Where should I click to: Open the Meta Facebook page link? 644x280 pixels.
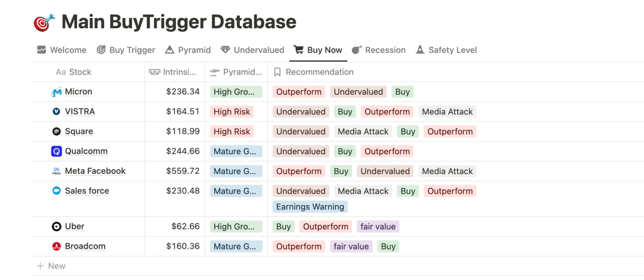(95, 171)
